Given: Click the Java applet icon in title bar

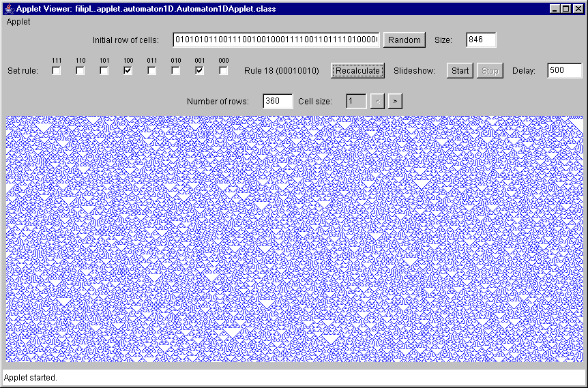Looking at the screenshot, I should [8, 9].
